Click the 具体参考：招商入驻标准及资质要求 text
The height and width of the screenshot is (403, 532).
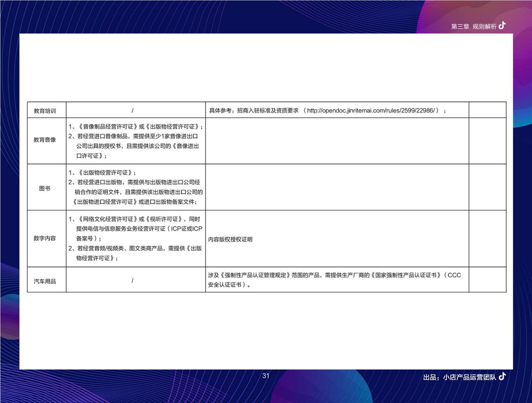pos(254,110)
